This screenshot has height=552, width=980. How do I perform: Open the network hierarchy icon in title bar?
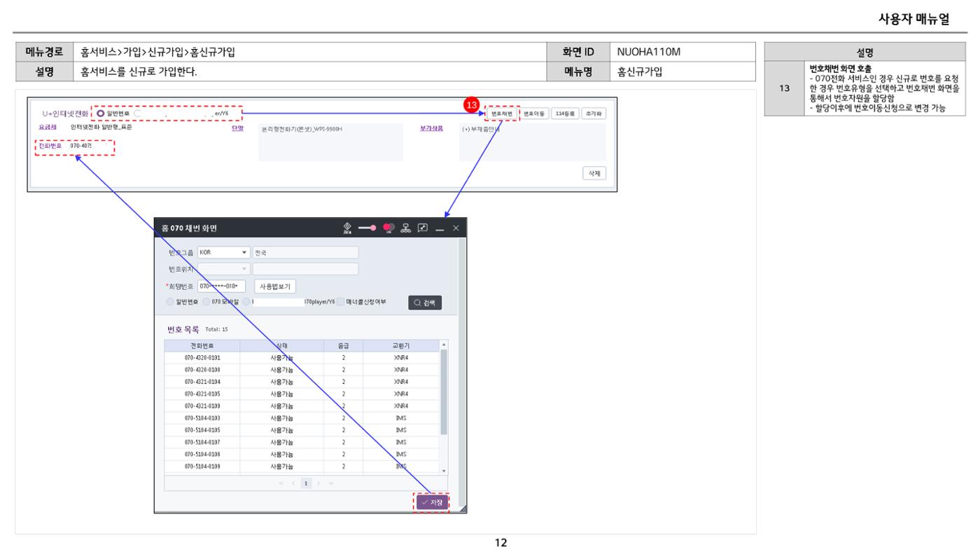tap(405, 228)
